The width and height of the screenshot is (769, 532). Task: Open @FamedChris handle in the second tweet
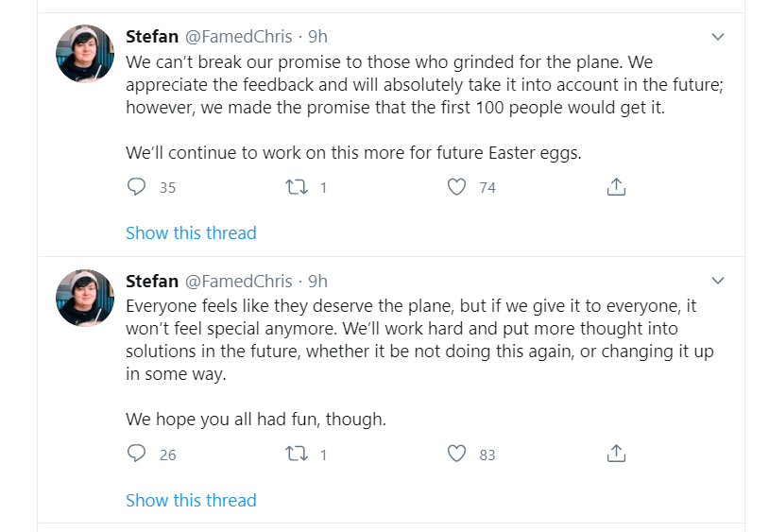[x=238, y=281]
